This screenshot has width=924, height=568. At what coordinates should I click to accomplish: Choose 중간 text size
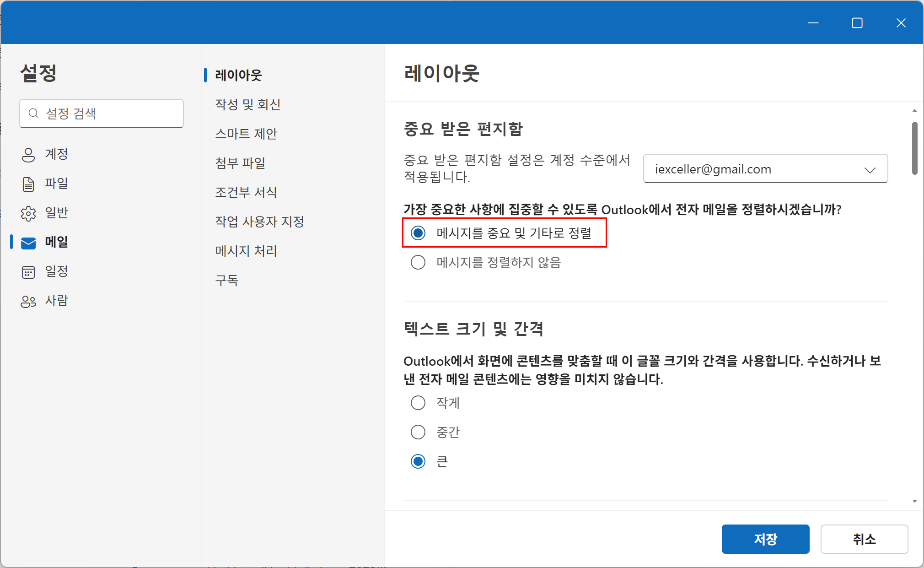tap(418, 432)
